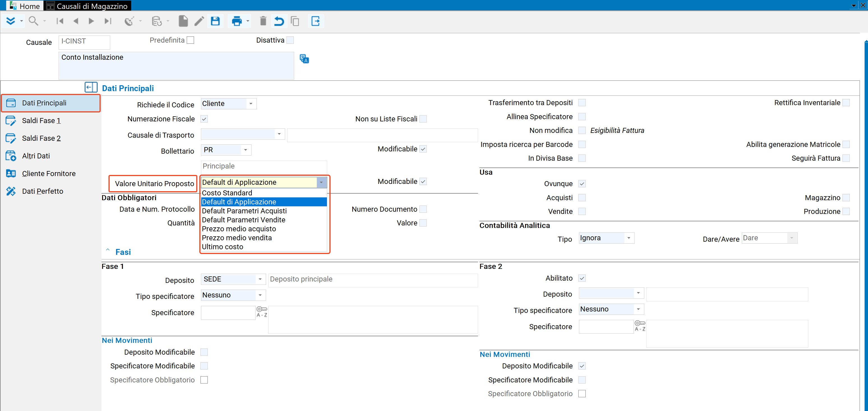This screenshot has height=411, width=868.
Task: Click the Edit pencil icon
Action: coord(199,21)
